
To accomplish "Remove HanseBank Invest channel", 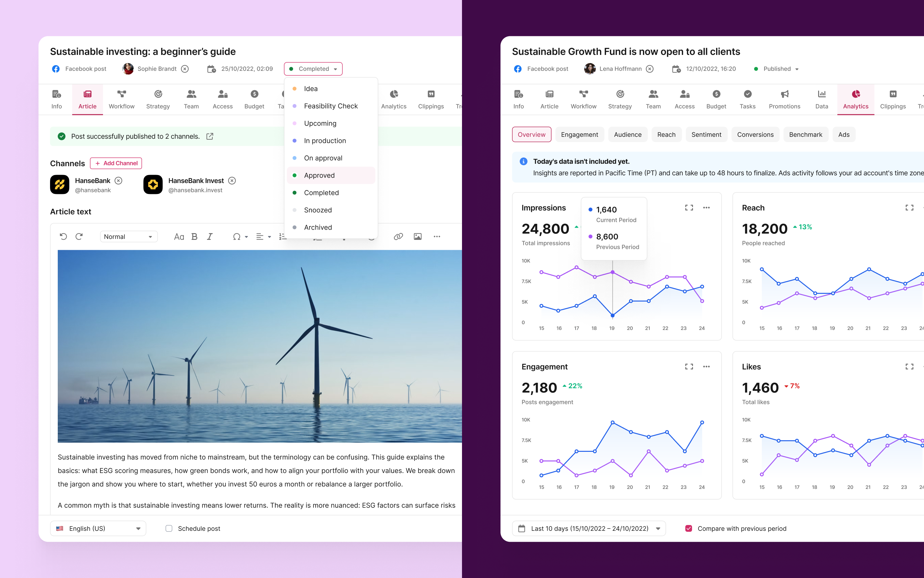I will 232,180.
